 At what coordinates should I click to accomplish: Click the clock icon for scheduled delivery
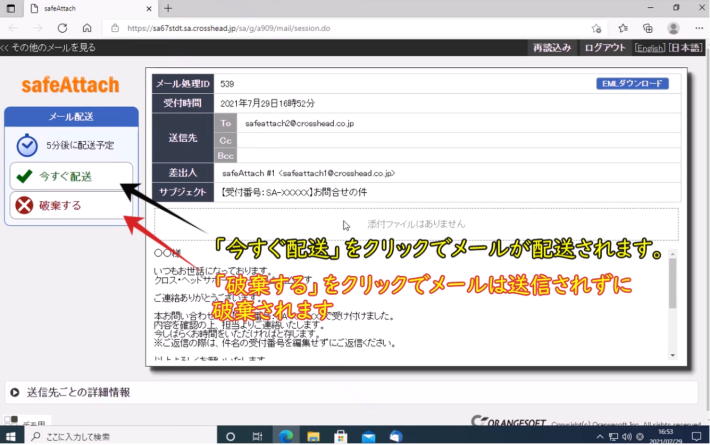pyautogui.click(x=27, y=145)
